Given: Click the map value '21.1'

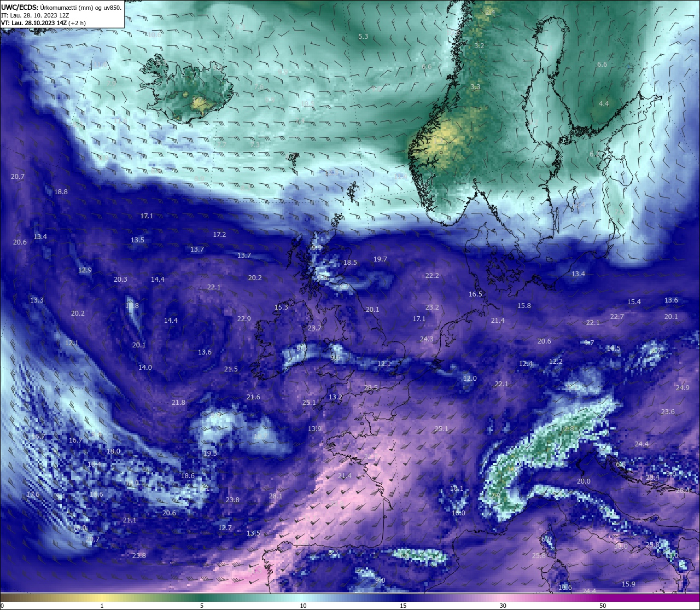Looking at the screenshot, I should pos(130,520).
